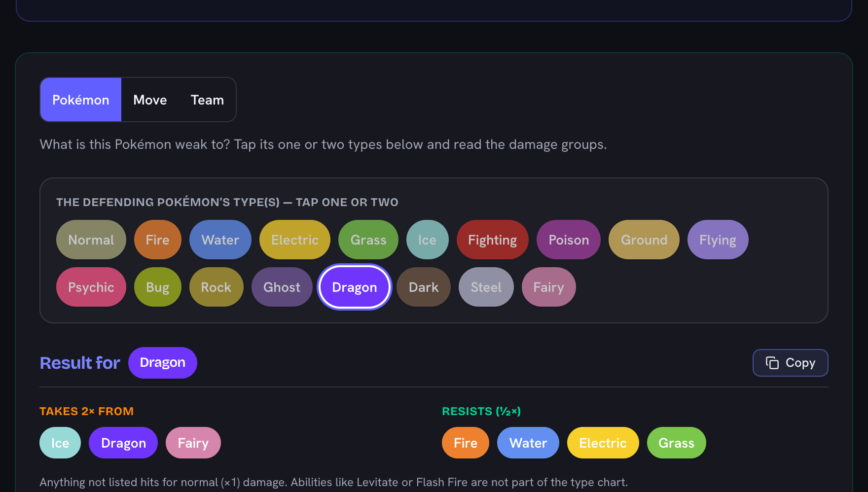Click the Water badge in Resists

528,443
